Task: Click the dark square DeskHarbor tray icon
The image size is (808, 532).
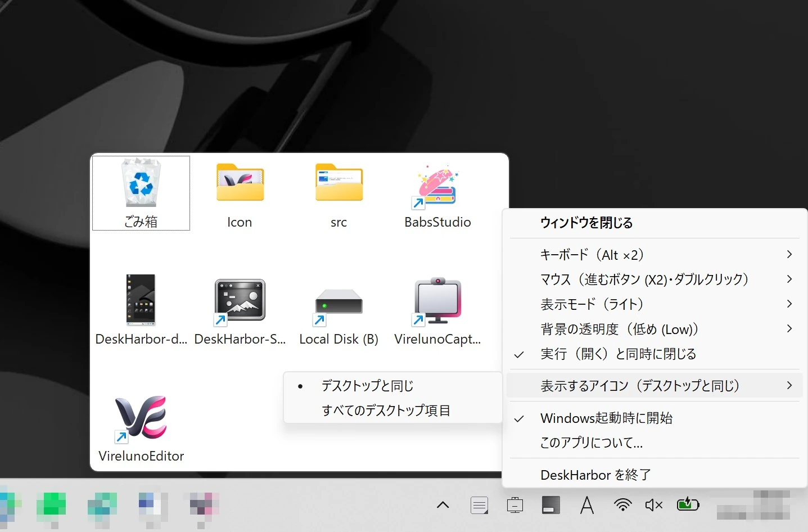Action: (551, 505)
